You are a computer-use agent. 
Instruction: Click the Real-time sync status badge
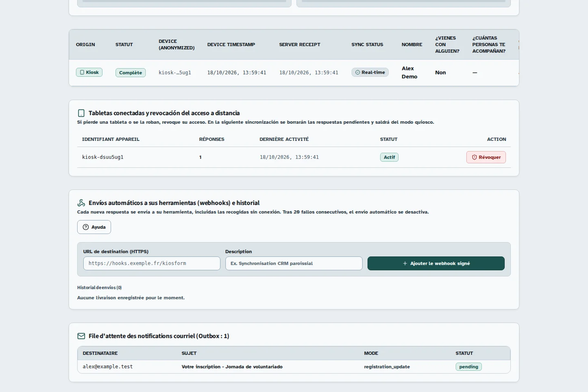click(x=370, y=72)
